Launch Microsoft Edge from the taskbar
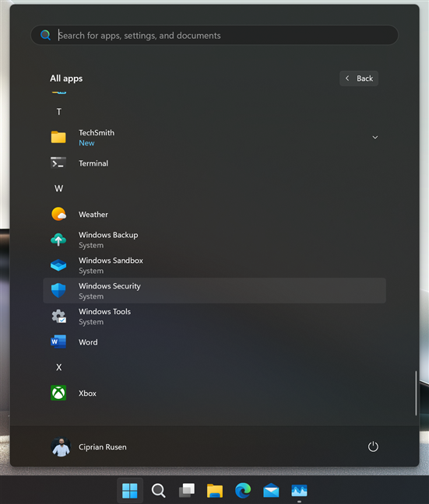This screenshot has width=429, height=504. click(243, 491)
